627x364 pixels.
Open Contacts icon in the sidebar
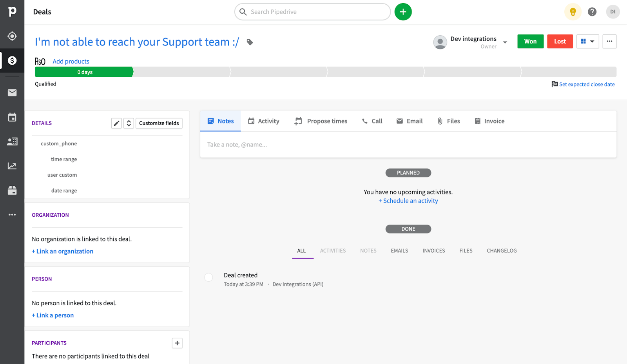(x=12, y=141)
